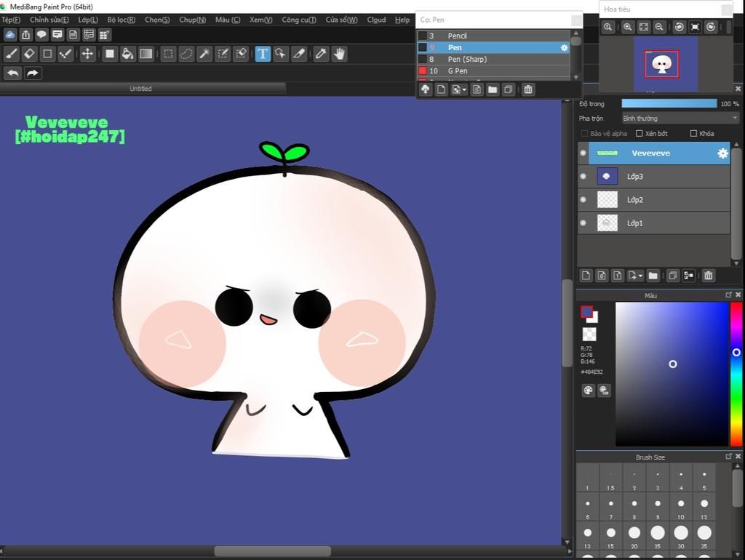Select the Pencil brush
Screen dimensions: 745x560
493,36
